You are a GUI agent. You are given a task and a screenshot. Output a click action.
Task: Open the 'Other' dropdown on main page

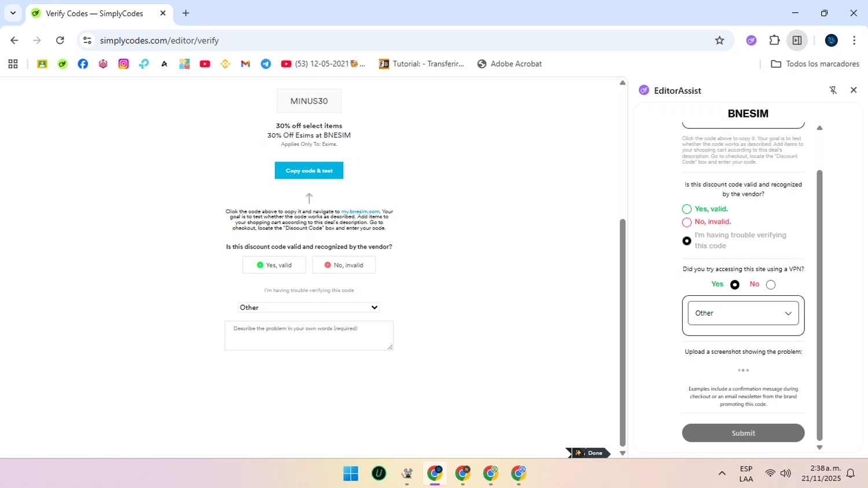click(309, 307)
